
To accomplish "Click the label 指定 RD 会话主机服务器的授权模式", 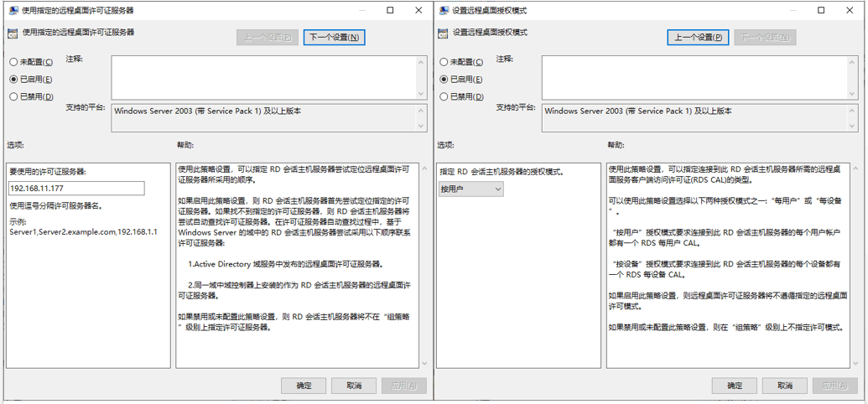I will 502,172.
